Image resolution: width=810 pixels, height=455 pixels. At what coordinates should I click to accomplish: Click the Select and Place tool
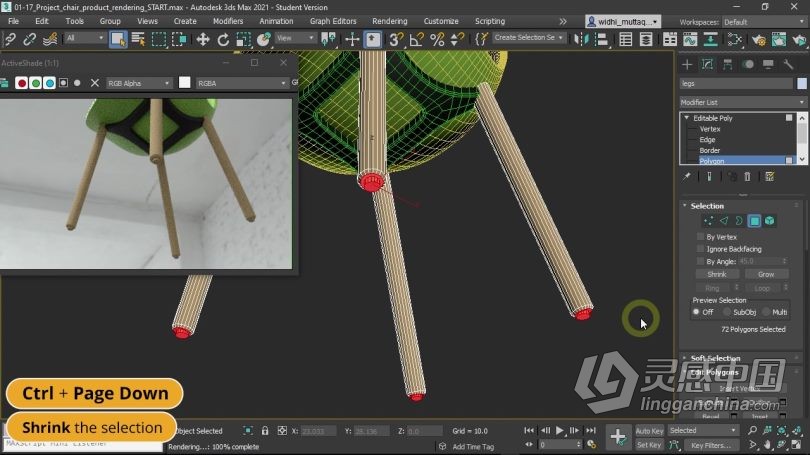pos(264,39)
